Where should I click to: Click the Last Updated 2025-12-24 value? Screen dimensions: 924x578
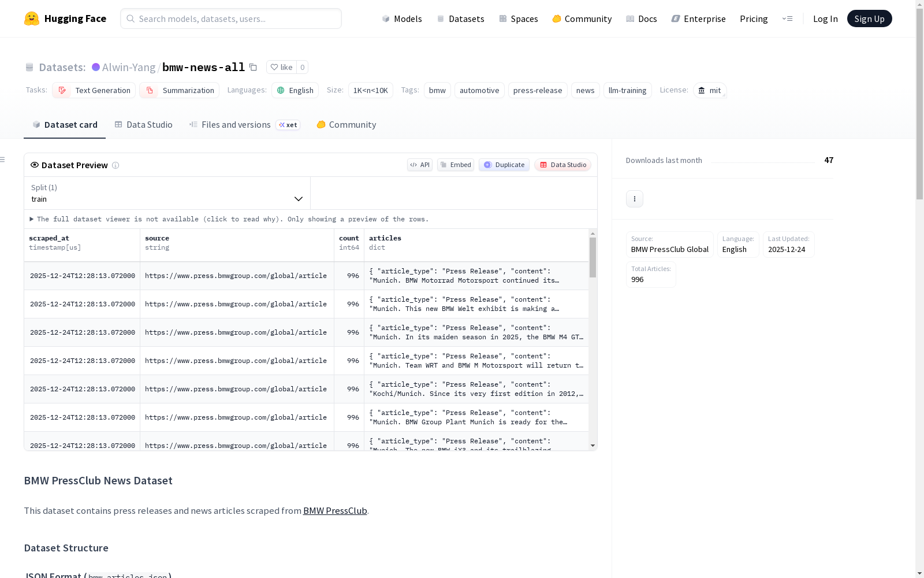[787, 249]
